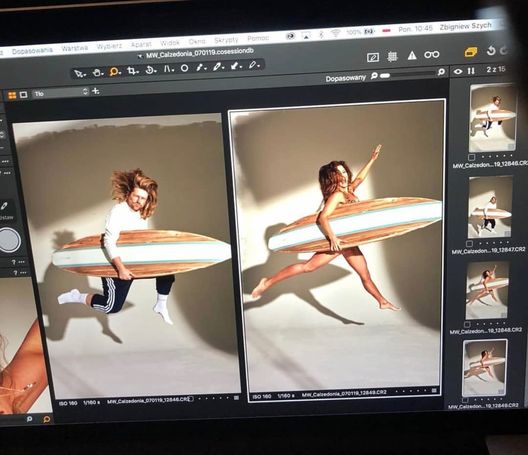Open the Tło layer dropdown
528x455 pixels.
coord(60,93)
